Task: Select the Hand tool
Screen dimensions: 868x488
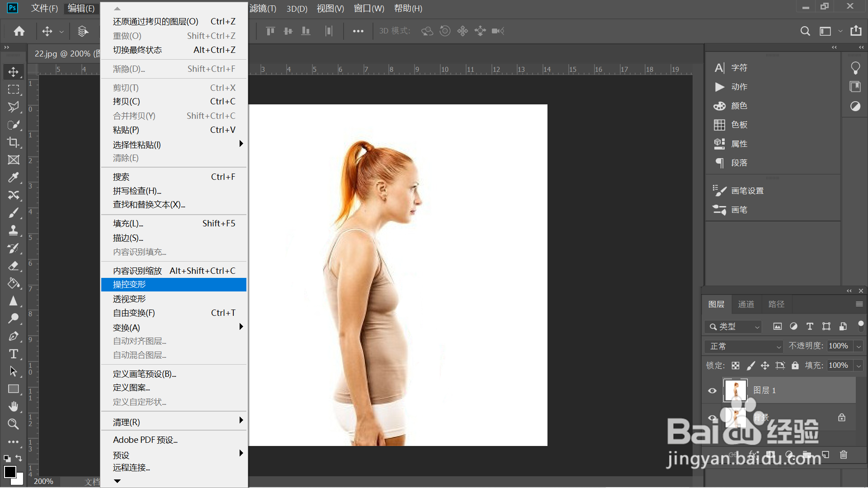Action: 14,406
